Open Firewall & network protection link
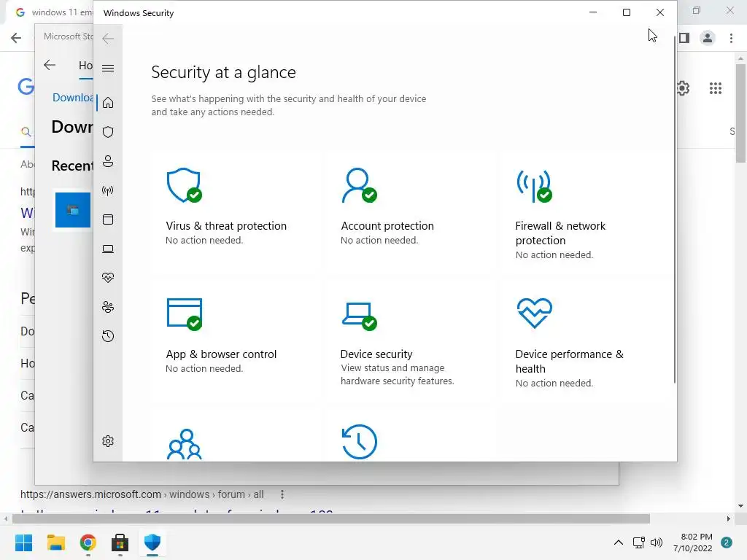The image size is (747, 560). [x=560, y=233]
